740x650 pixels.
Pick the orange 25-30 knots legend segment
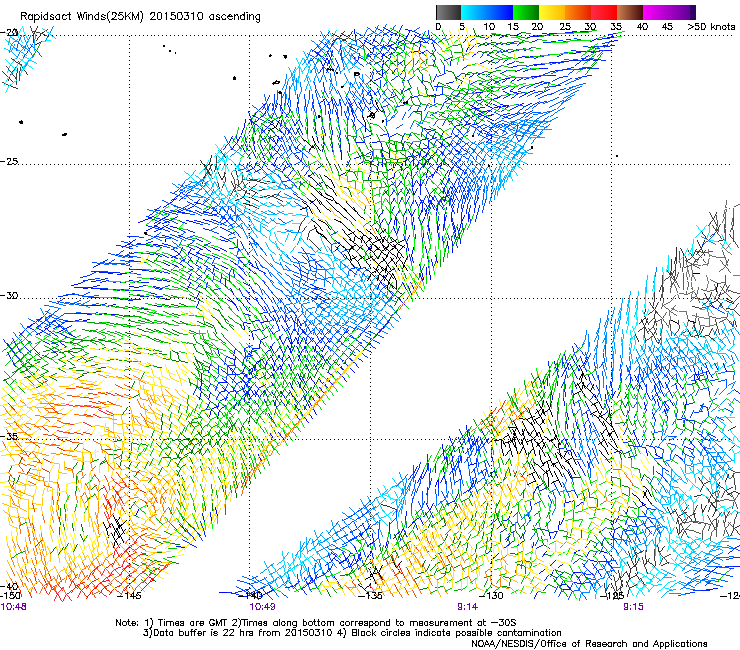(578, 12)
